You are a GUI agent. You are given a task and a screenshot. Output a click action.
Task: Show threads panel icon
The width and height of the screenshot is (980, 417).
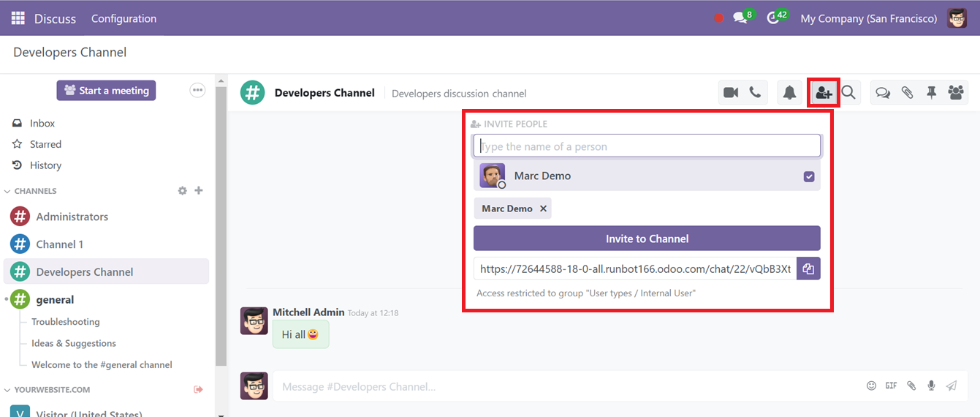point(883,93)
